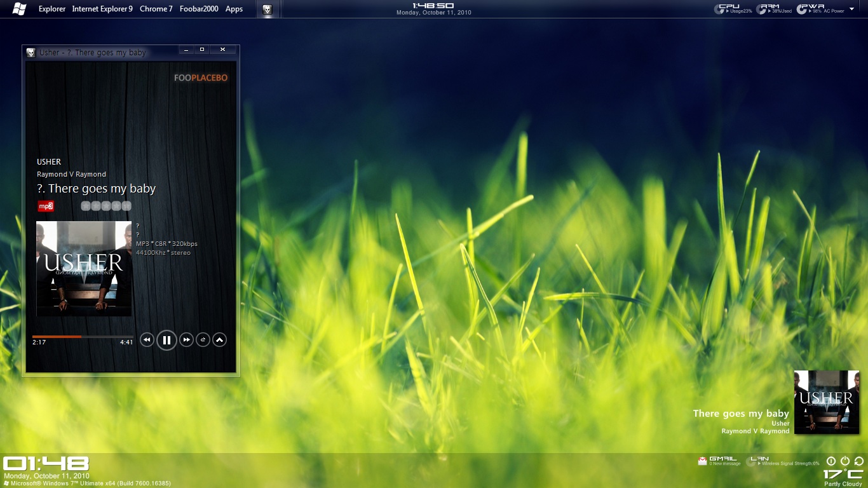Click the power shutdown icon

[x=845, y=461]
